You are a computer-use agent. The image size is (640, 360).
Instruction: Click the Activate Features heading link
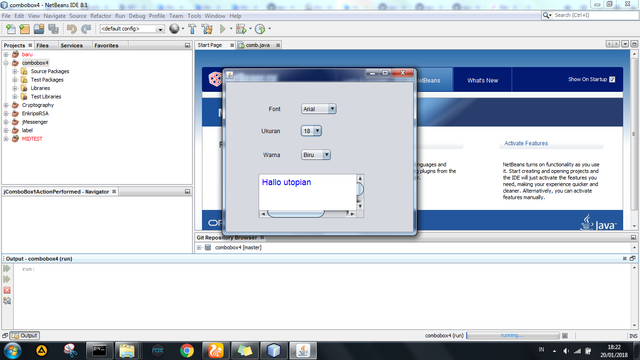(x=526, y=143)
